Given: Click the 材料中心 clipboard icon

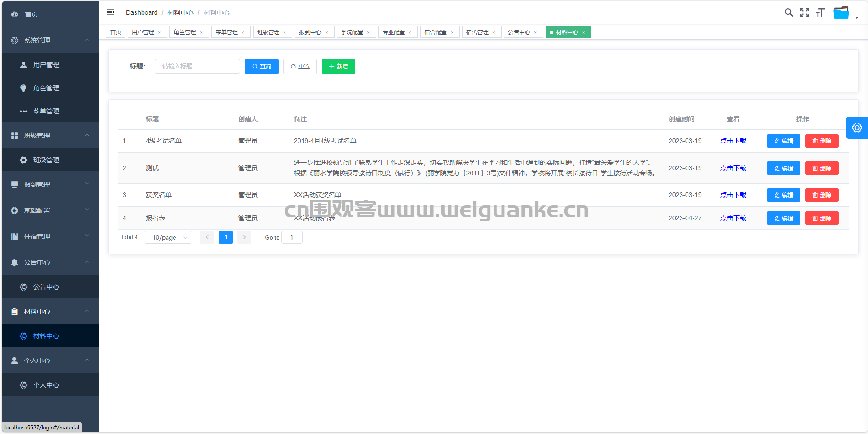Looking at the screenshot, I should pyautogui.click(x=14, y=311).
